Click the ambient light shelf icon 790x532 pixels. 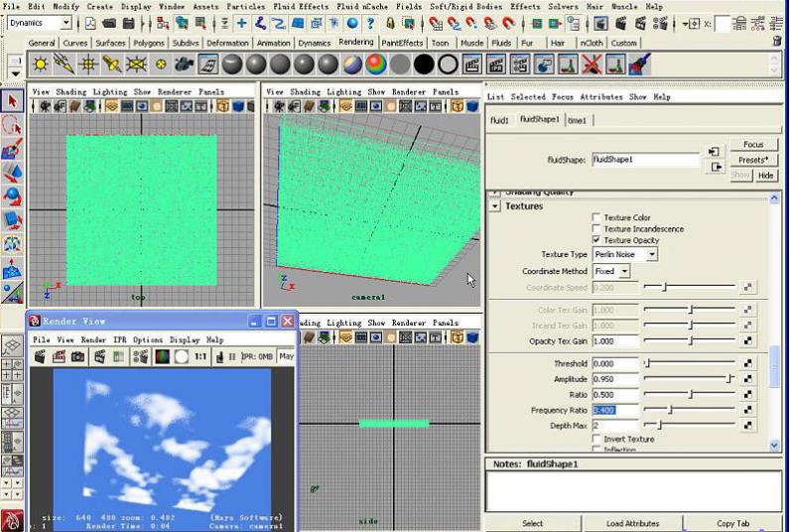(x=41, y=65)
